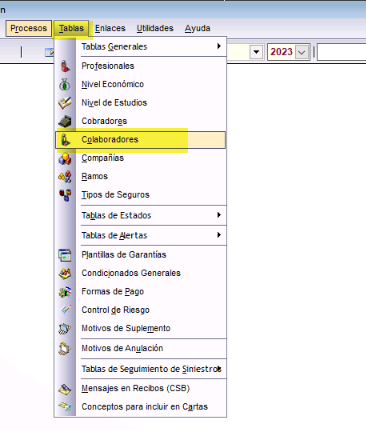
Task: Open the 2023 year dropdown
Action: [x=302, y=52]
